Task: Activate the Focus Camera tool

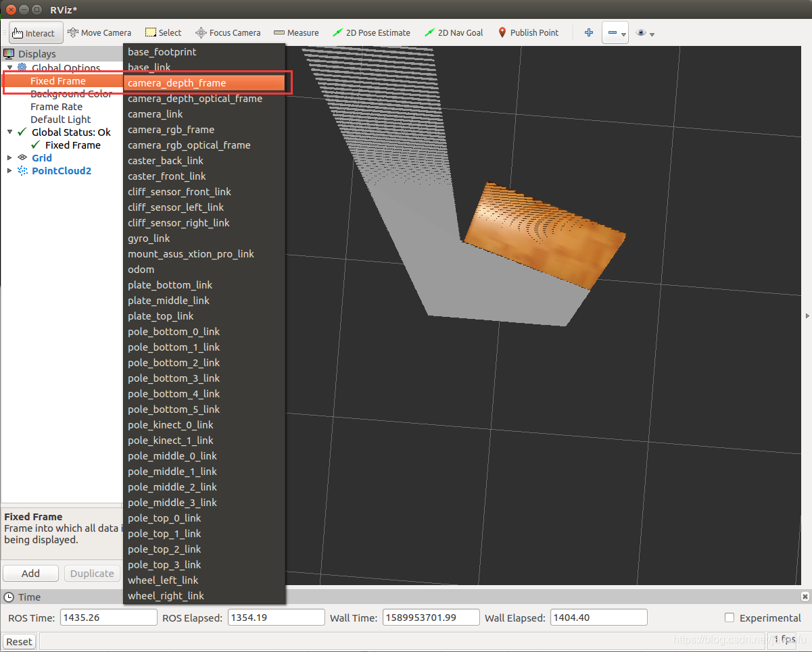Action: coord(228,32)
